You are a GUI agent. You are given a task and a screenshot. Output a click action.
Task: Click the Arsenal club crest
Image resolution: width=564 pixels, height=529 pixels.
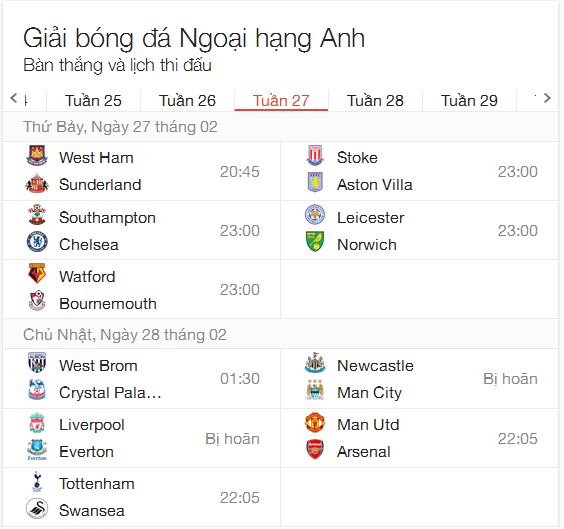(x=315, y=450)
